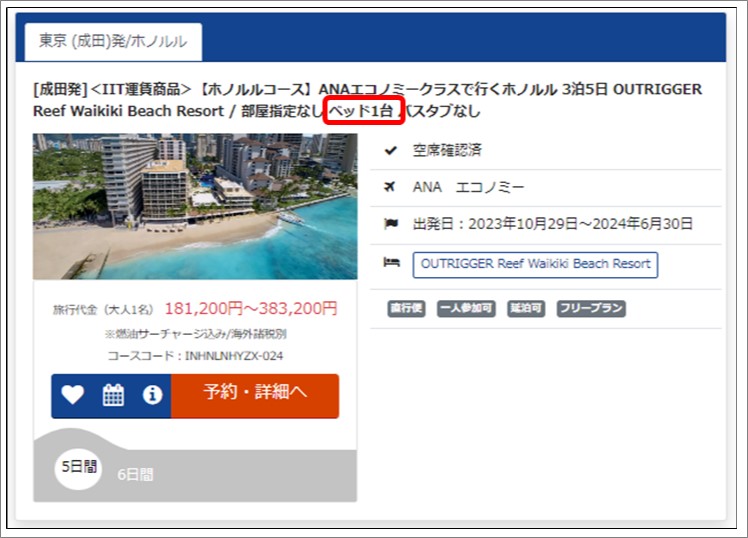Open the departure calendar icon
748x538 pixels.
(x=114, y=395)
